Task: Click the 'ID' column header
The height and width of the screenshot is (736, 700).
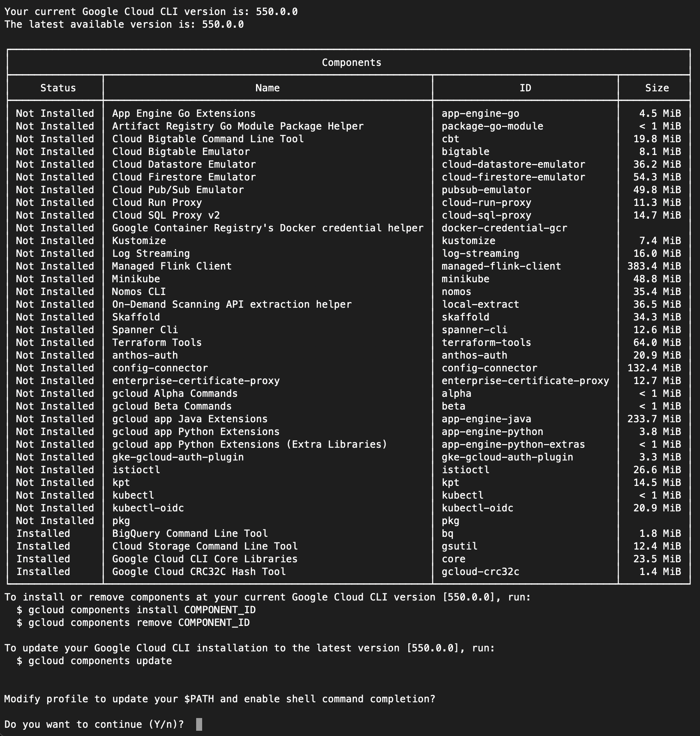Action: (x=525, y=88)
